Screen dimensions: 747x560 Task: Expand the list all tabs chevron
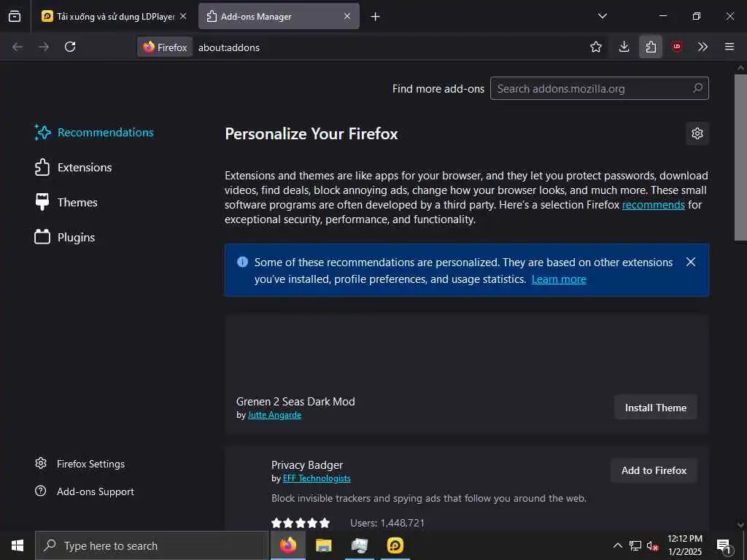pos(602,16)
